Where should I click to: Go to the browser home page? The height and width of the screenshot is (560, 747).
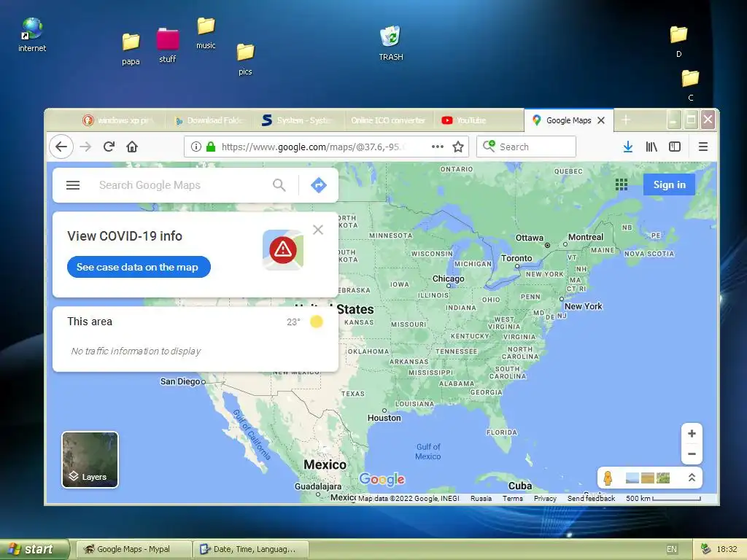click(132, 147)
